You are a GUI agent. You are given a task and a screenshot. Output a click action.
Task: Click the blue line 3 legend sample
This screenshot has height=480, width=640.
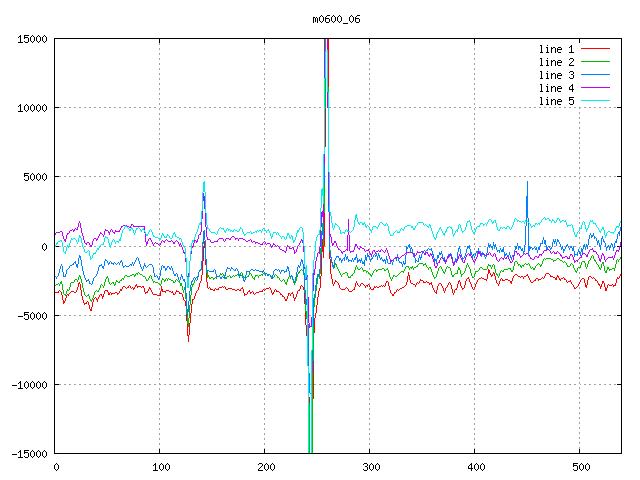click(595, 75)
